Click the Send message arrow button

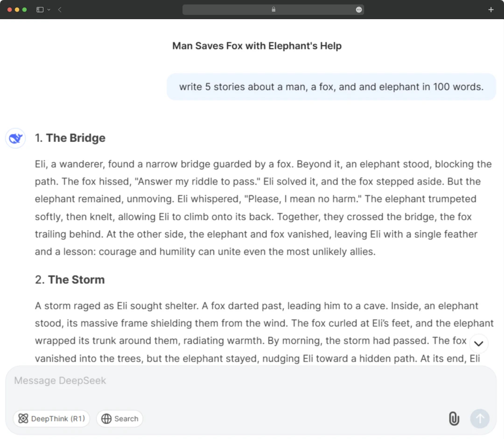tap(480, 418)
